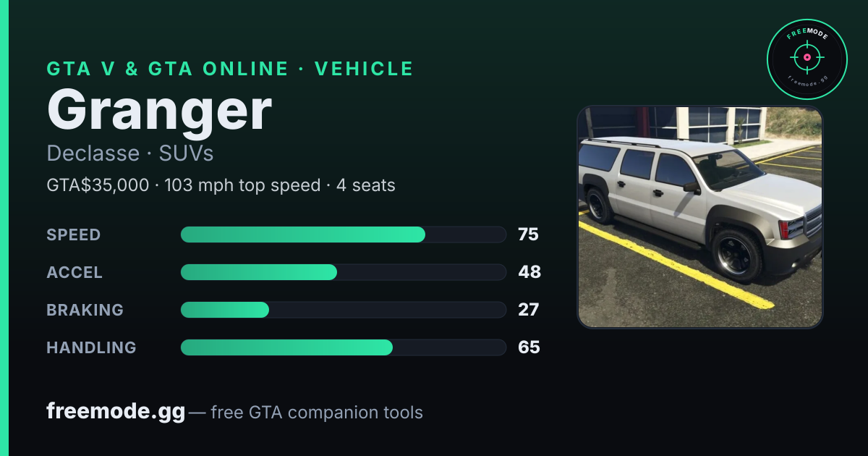Click the Handling stat bar
Screen dimensions: 868x456
coord(343,347)
